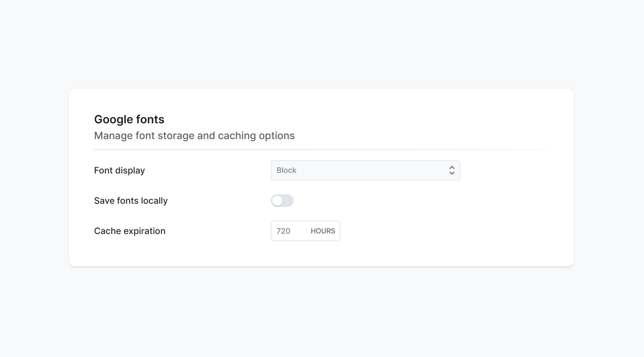Click the 'Block' value in the select
This screenshot has width=644, height=357.
point(286,170)
